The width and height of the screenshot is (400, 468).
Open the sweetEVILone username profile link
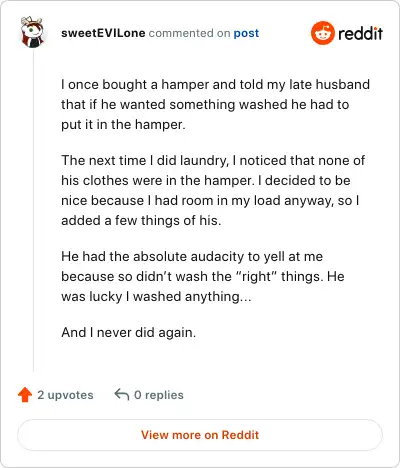103,33
